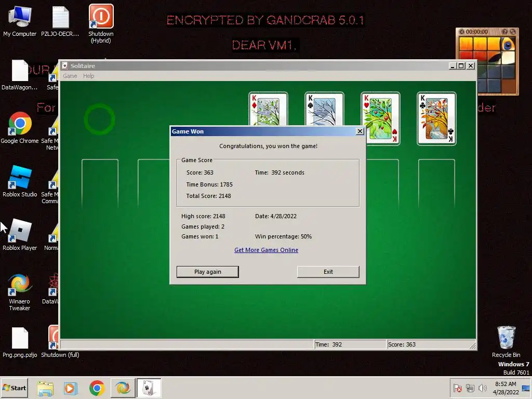This screenshot has width=532, height=399.
Task: Open the Action Center flag tray icon
Action: tap(457, 388)
